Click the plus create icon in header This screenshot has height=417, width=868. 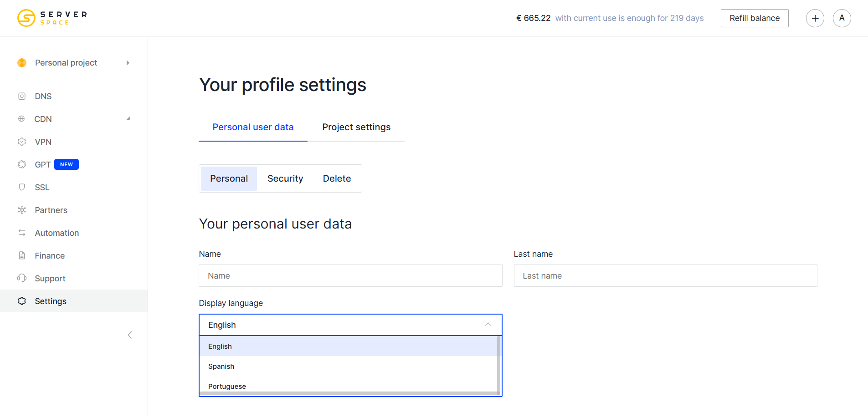815,18
